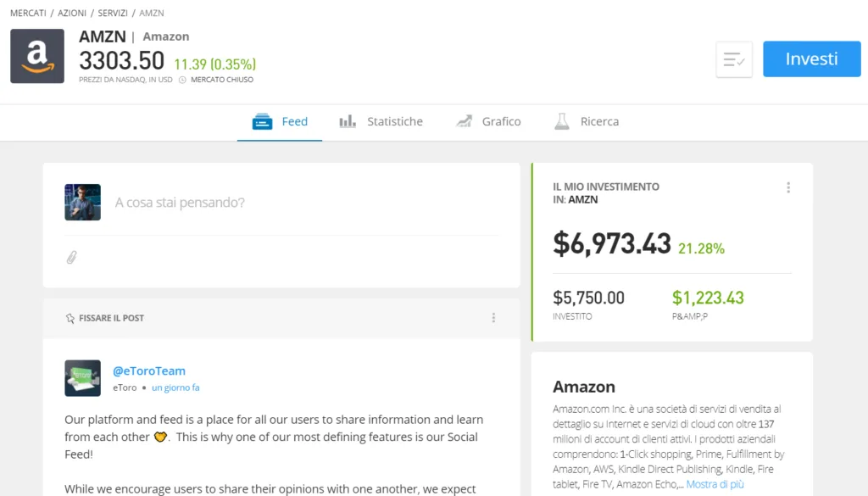Open the pinned post three-dot menu

493,318
